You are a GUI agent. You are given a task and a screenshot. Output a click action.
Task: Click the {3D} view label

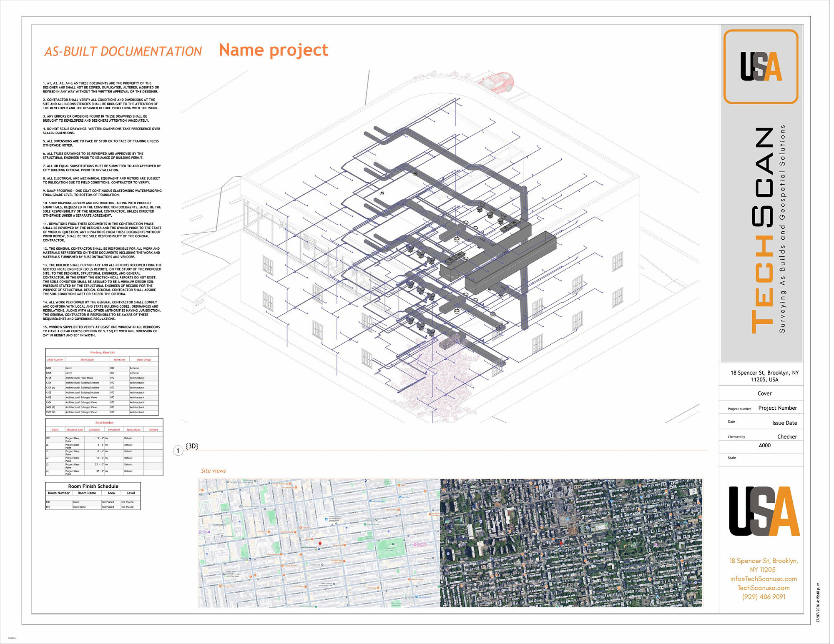(x=192, y=446)
